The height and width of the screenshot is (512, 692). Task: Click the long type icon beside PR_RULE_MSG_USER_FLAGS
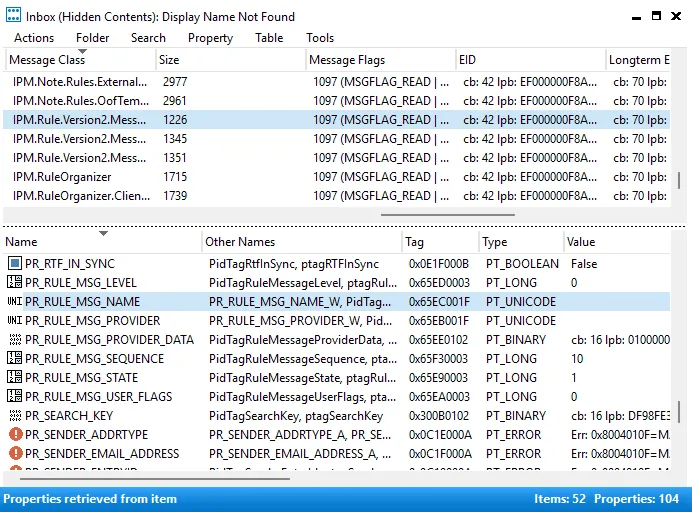point(15,396)
